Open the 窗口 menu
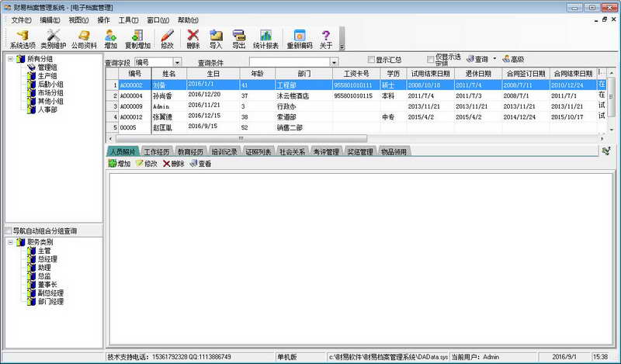 [158, 20]
